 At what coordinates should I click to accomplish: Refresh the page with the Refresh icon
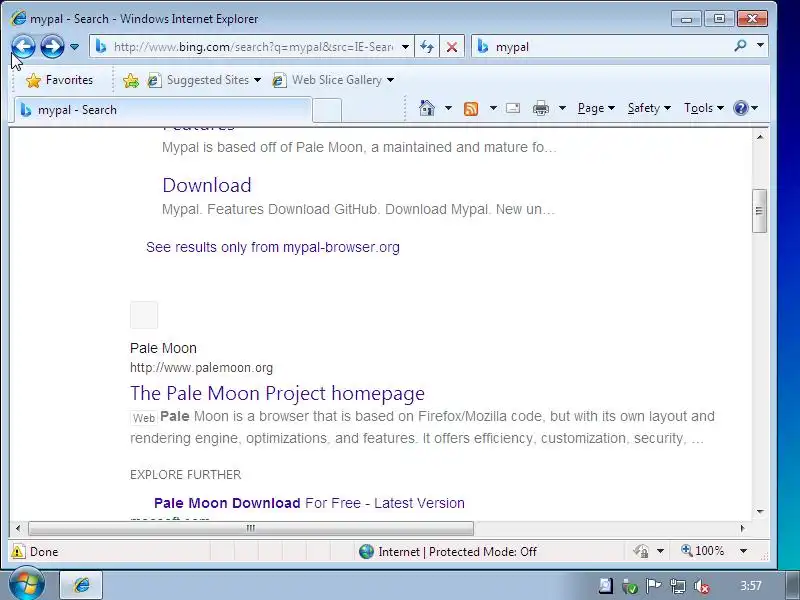(x=427, y=47)
